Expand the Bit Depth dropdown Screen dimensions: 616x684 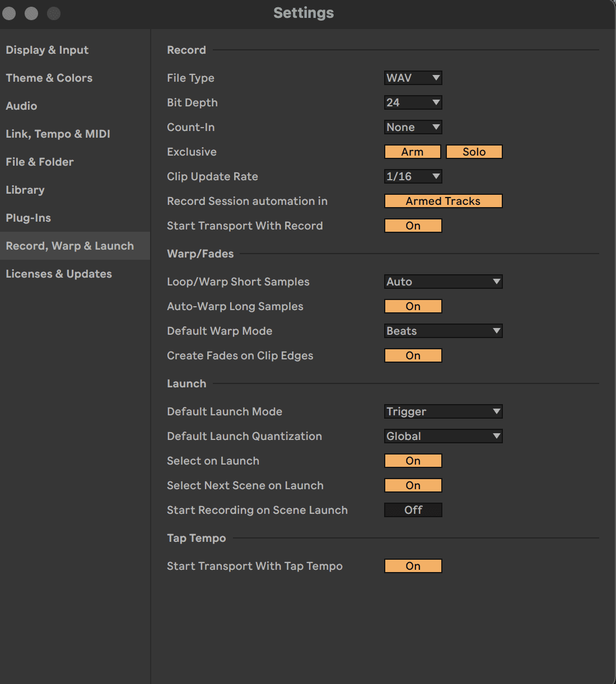413,102
